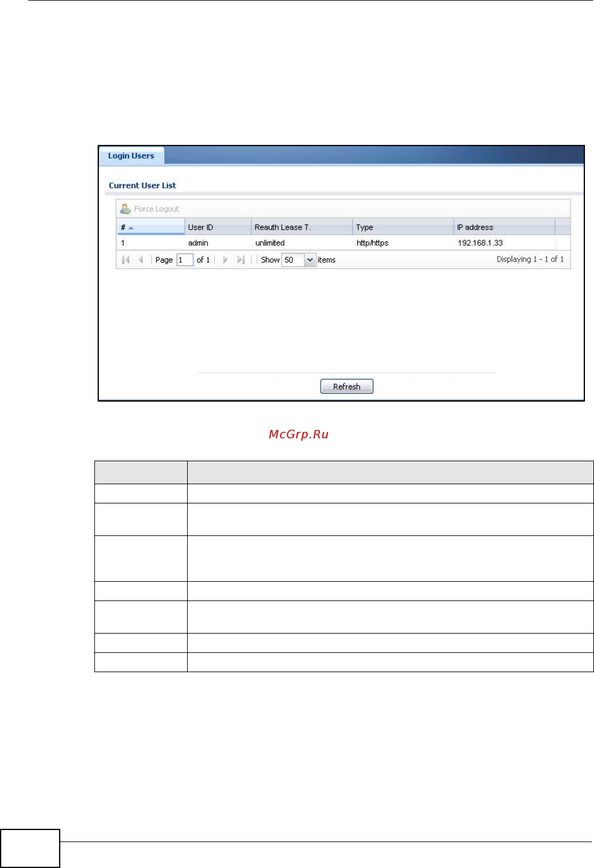Go to next page icon

click(x=225, y=260)
